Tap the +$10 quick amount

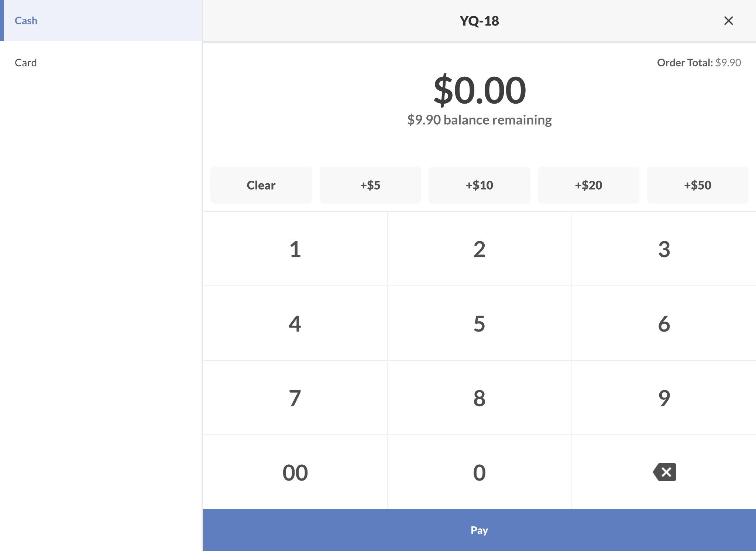click(x=479, y=185)
